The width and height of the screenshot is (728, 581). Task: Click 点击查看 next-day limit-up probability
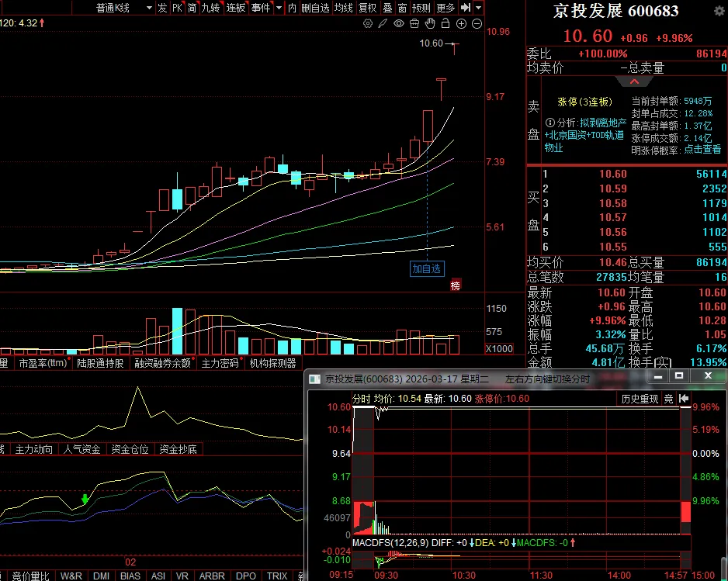[702, 150]
